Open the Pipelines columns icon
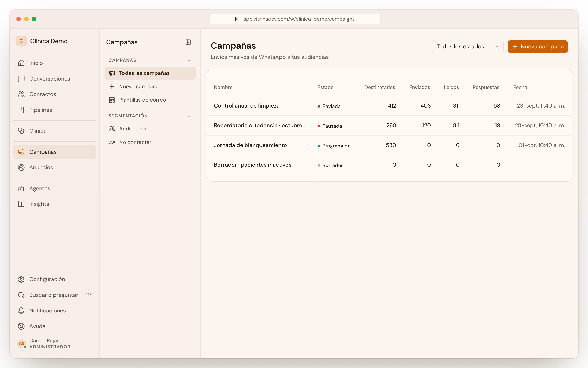 (21, 110)
